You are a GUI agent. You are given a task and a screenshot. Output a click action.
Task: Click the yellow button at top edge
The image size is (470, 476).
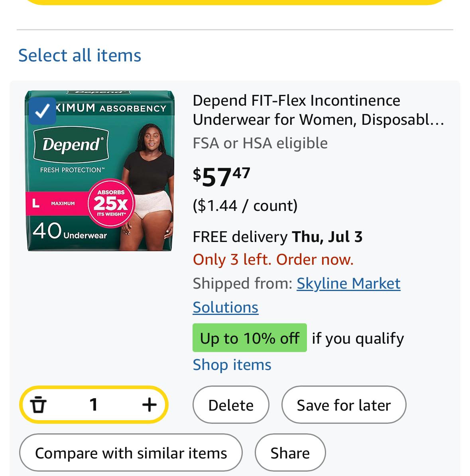pos(235,2)
